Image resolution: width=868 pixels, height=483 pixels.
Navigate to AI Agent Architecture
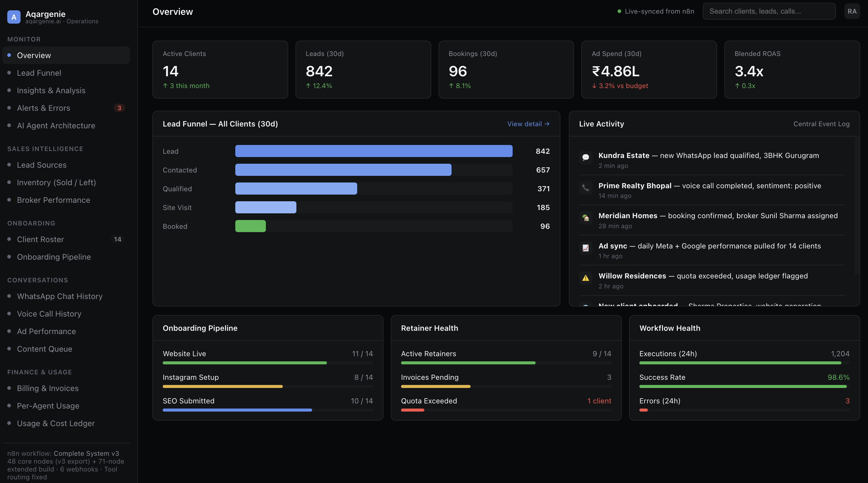click(66, 125)
